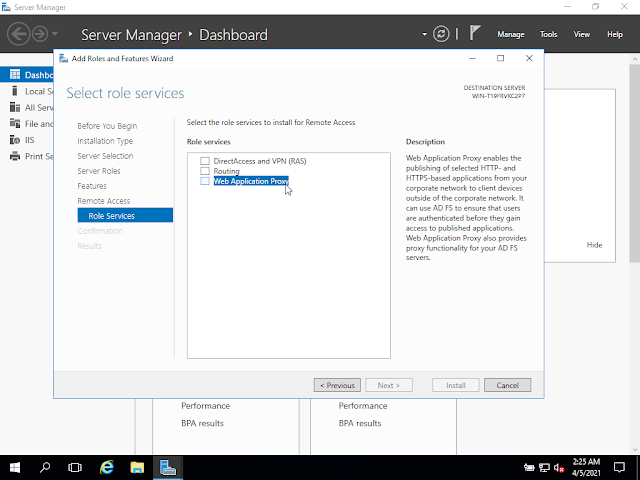Select the Web Application Proxy label

pos(251,181)
